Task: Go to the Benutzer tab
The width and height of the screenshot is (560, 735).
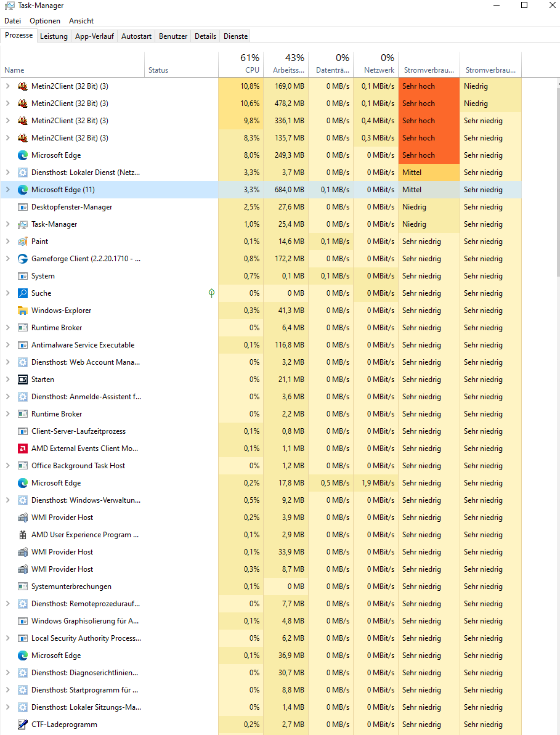Action: pyautogui.click(x=173, y=36)
